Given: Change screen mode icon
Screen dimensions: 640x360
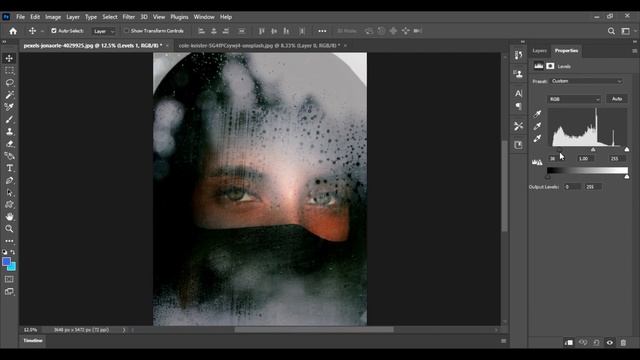Looking at the screenshot, I should [x=9, y=291].
